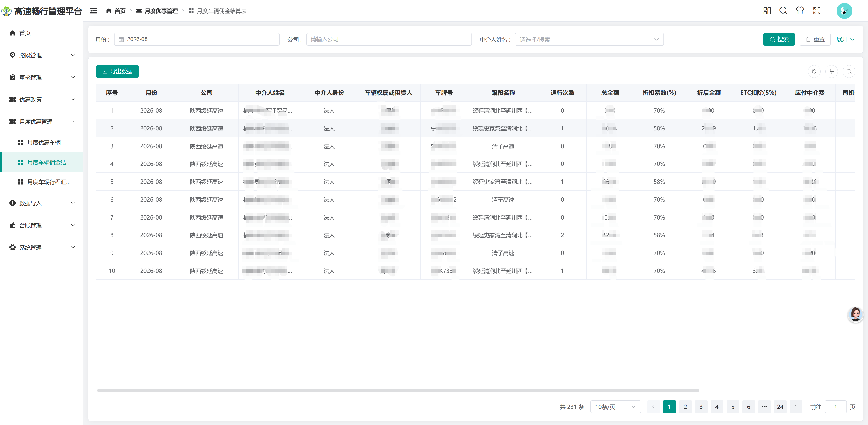Open the 中介人姓名 dropdown selector
The image size is (868, 425).
pos(589,39)
